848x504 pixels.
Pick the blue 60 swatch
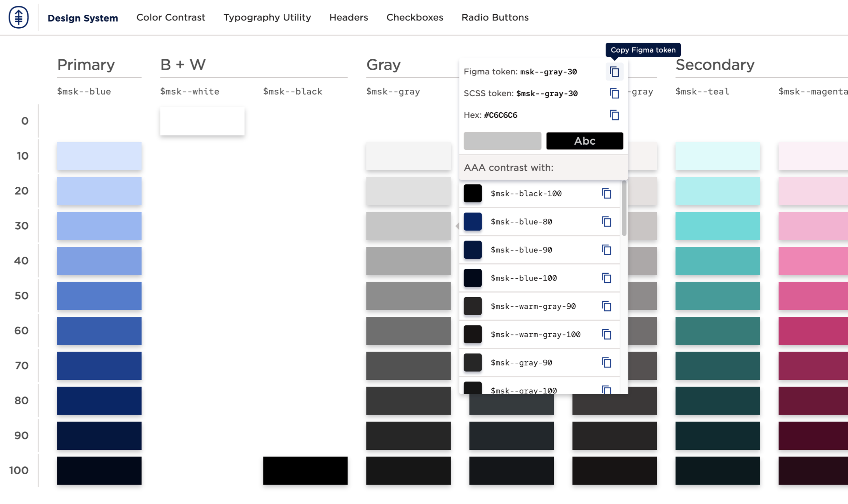point(99,331)
